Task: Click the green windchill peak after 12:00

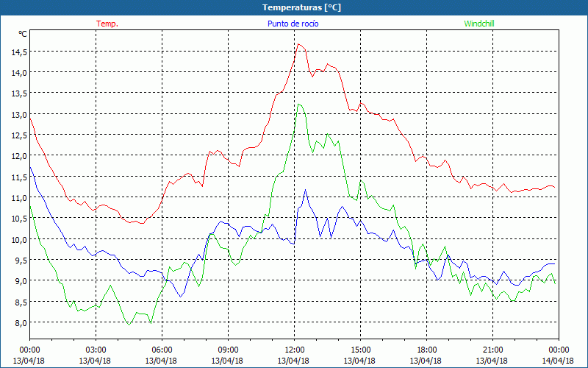Action: (x=298, y=105)
